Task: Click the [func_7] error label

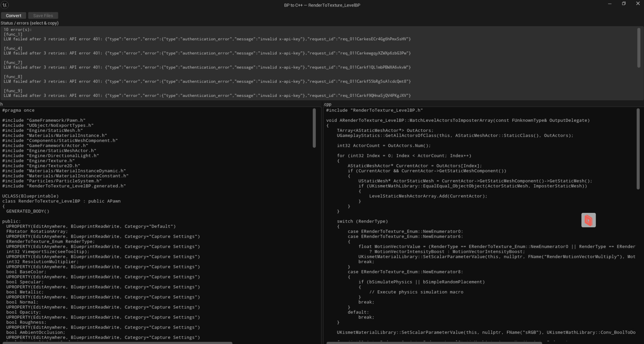Action: (x=13, y=62)
